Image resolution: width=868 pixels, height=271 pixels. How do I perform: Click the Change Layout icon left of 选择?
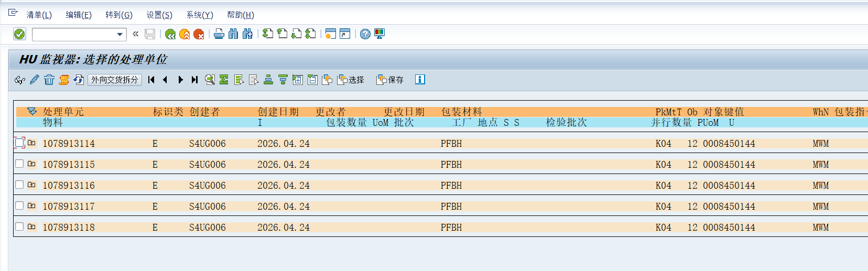coord(327,80)
